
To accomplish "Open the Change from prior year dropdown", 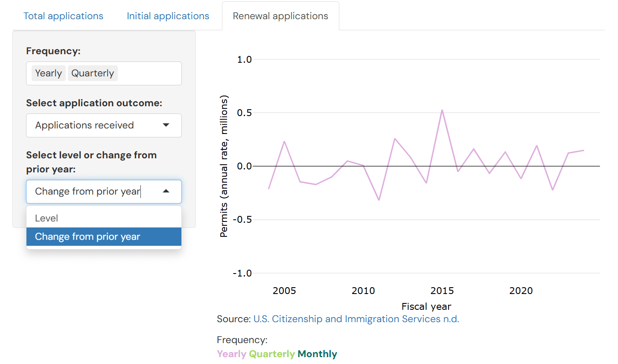I will coord(104,191).
